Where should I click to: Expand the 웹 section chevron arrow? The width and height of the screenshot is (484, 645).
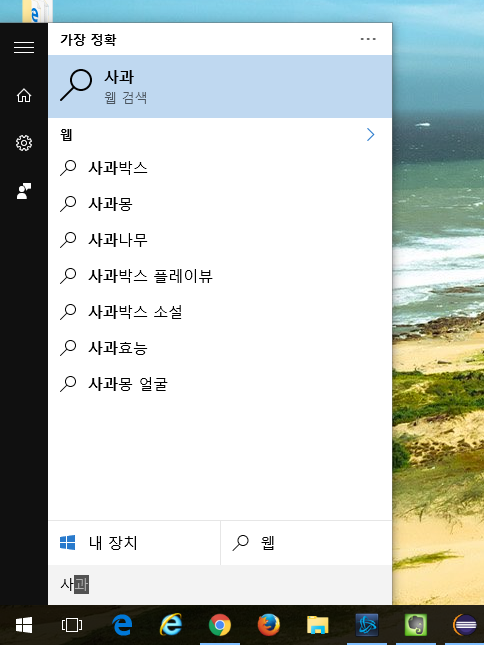(x=371, y=135)
